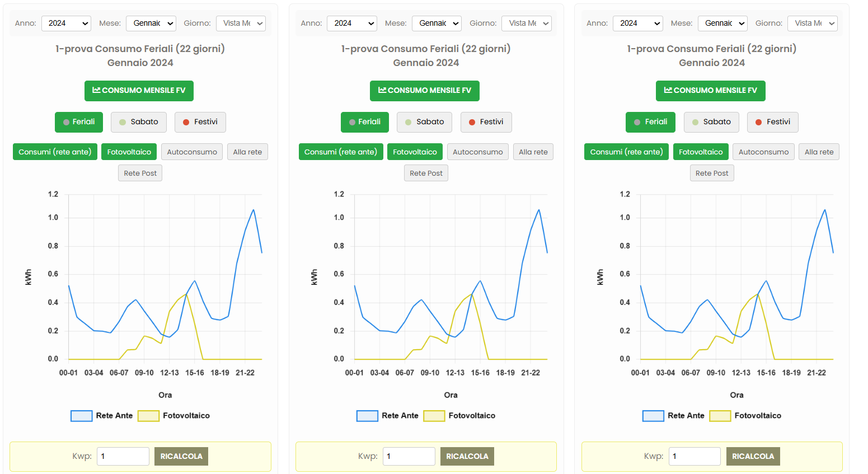Select Festivi day type in right panel

[x=772, y=122]
